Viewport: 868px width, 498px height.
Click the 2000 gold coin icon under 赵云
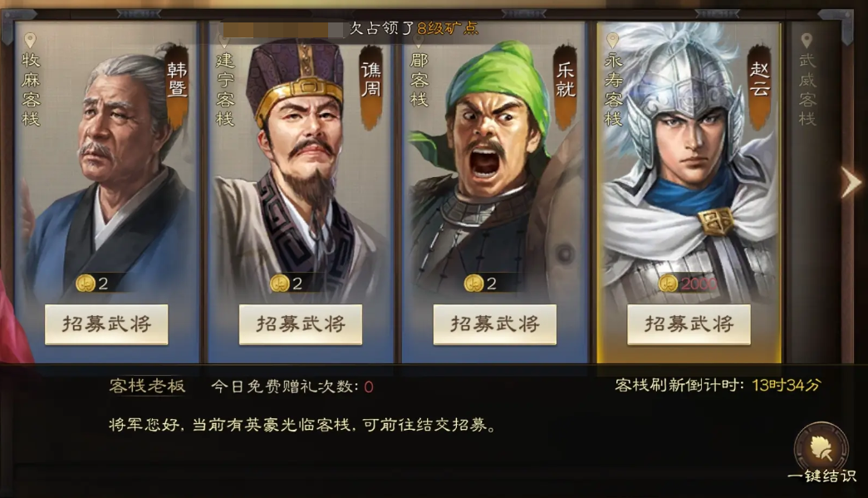[668, 283]
